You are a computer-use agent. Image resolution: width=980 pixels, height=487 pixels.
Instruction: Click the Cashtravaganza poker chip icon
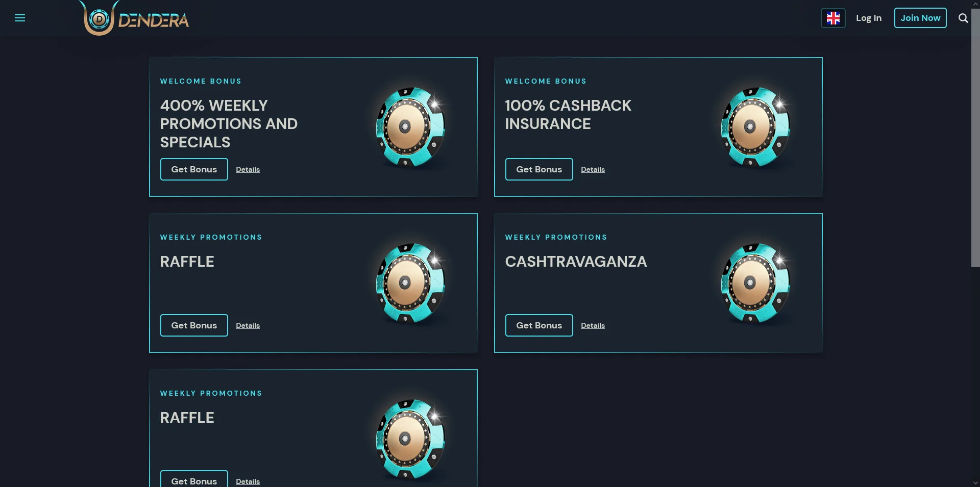coord(755,283)
